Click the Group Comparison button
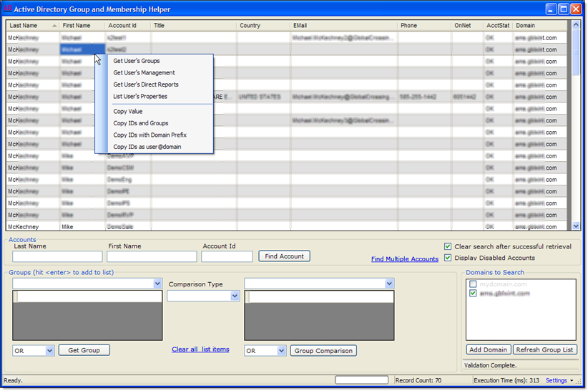This screenshot has width=588, height=391. tap(323, 351)
